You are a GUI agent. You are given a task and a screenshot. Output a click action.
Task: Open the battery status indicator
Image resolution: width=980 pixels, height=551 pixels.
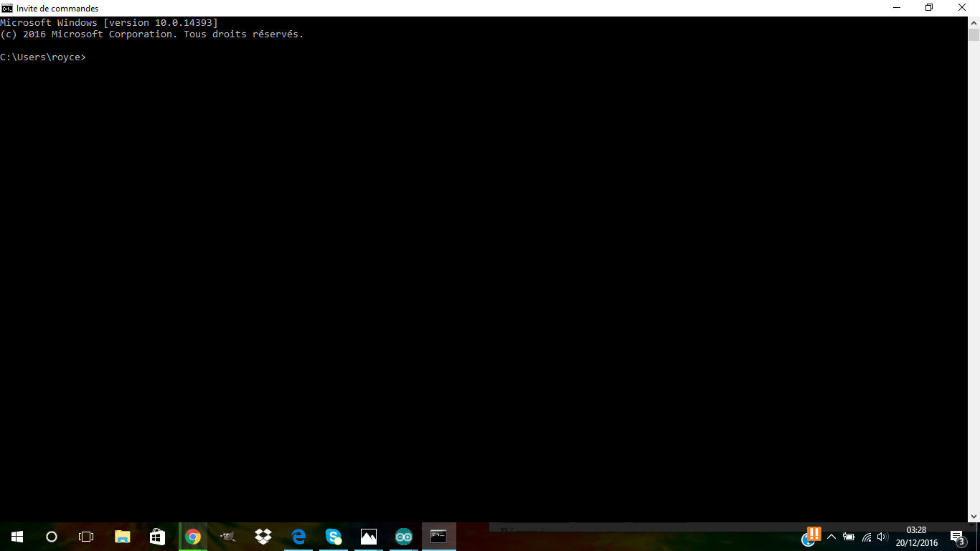click(x=849, y=537)
